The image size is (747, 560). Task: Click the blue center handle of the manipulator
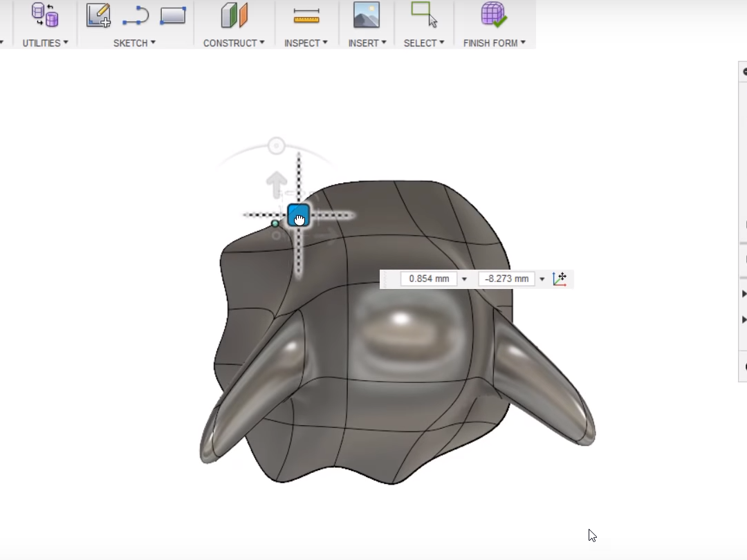click(298, 216)
